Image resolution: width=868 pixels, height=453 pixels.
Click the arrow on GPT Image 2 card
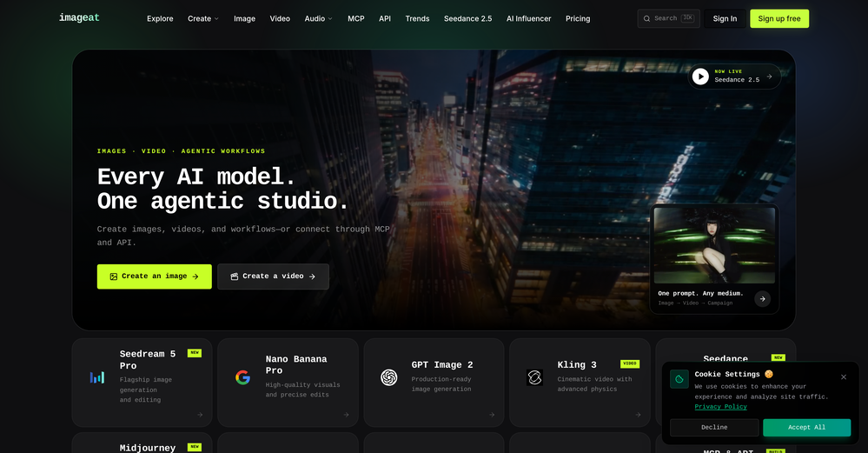coord(492,415)
